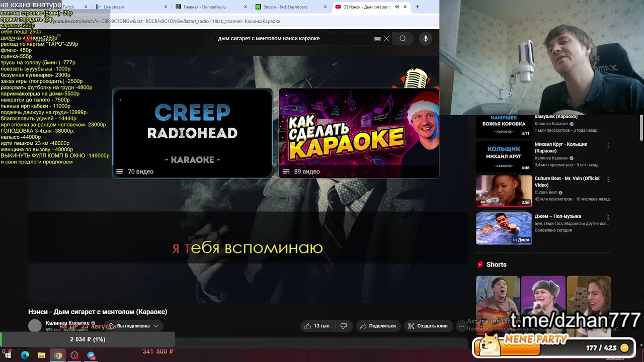Open a new browser tab with plus
This screenshot has height=362, width=644.
coord(417,7)
